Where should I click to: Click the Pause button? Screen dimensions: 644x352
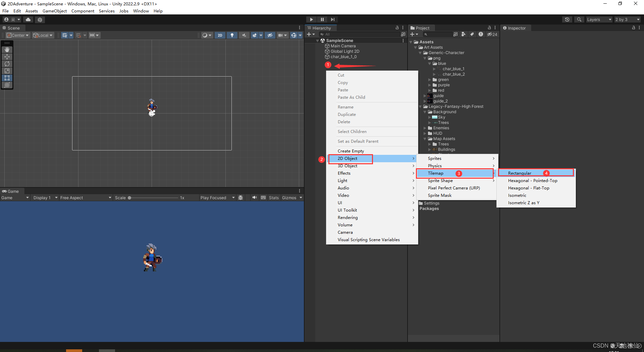click(322, 19)
